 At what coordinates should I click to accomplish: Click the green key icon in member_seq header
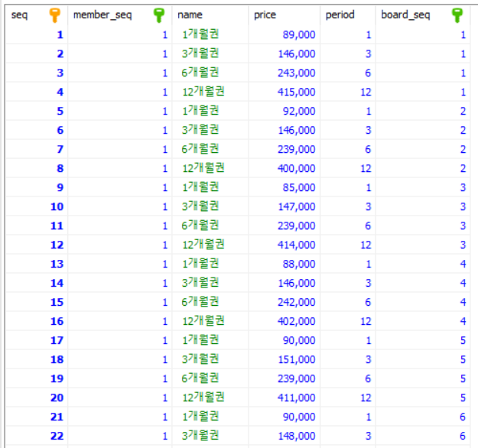(159, 15)
